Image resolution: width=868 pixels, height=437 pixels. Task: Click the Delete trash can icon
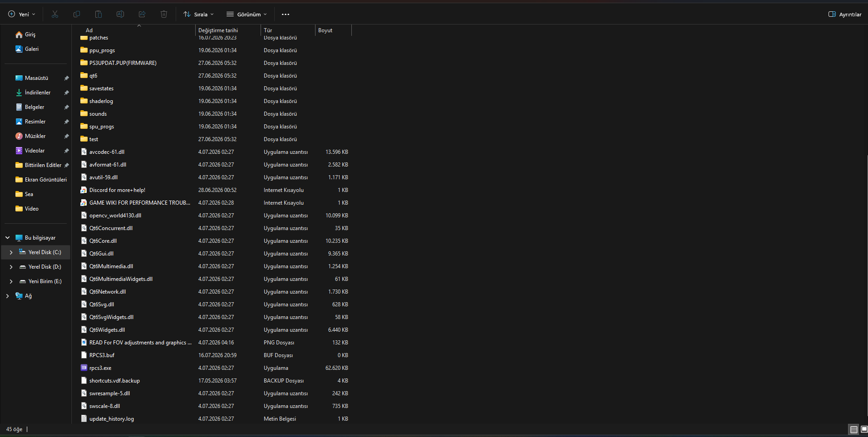point(164,14)
